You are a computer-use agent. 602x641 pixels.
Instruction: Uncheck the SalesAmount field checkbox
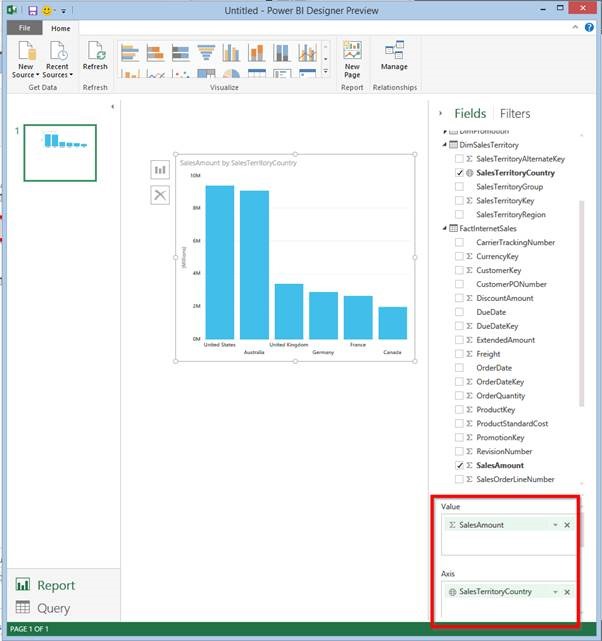click(459, 465)
